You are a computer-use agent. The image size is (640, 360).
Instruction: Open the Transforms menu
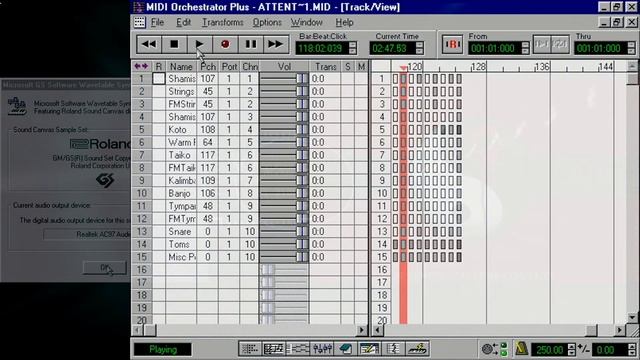coord(222,22)
